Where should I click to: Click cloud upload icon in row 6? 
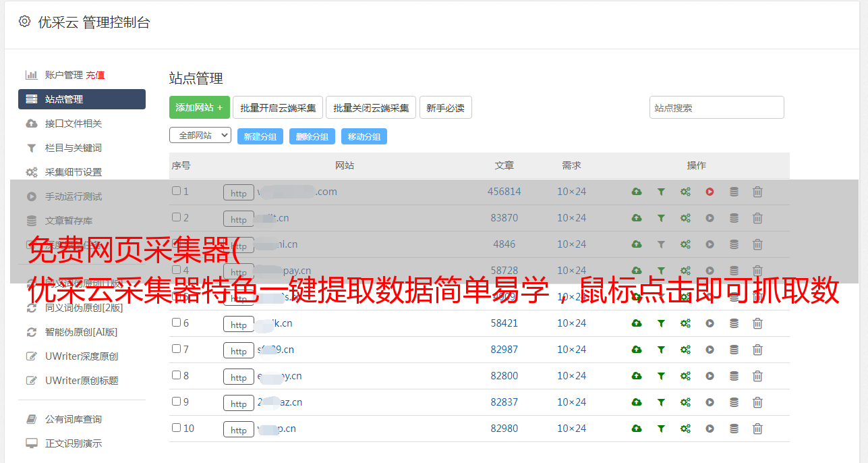point(637,323)
